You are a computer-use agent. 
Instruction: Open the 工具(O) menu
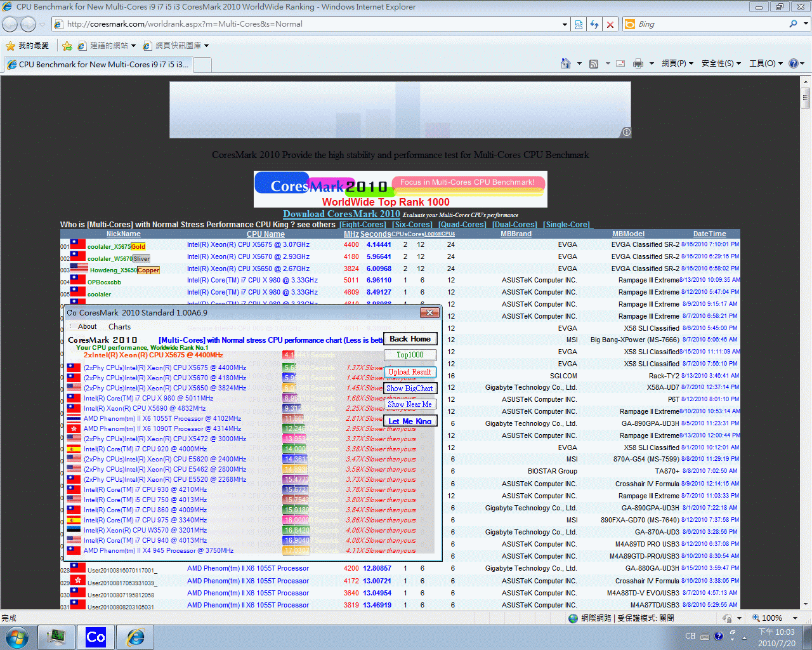point(766,63)
